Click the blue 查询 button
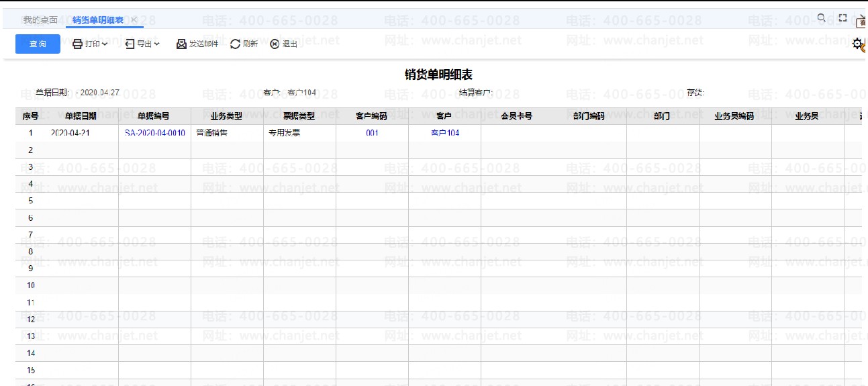 pos(38,44)
